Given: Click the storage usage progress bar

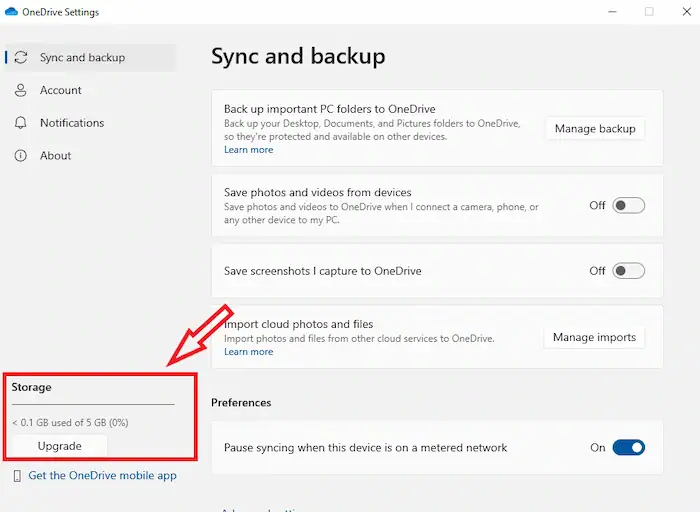Looking at the screenshot, I should click(x=92, y=405).
